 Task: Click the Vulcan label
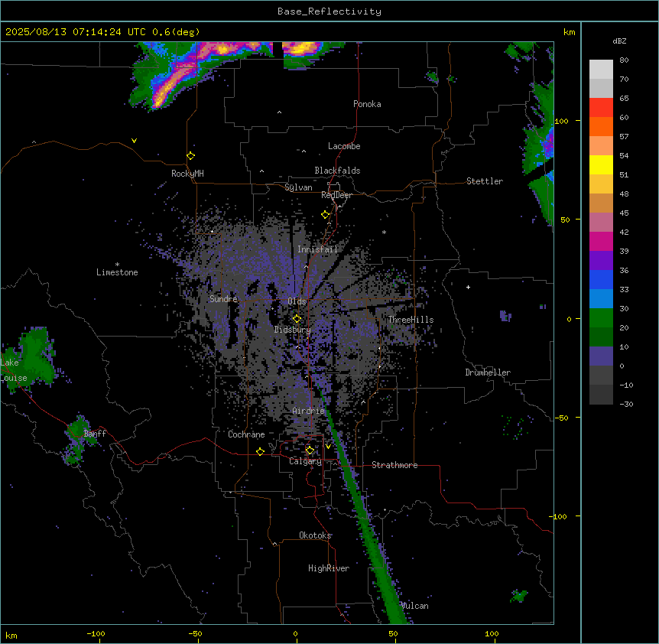tap(415, 606)
